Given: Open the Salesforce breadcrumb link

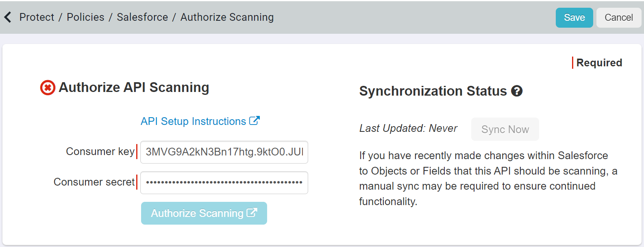Looking at the screenshot, I should 142,17.
